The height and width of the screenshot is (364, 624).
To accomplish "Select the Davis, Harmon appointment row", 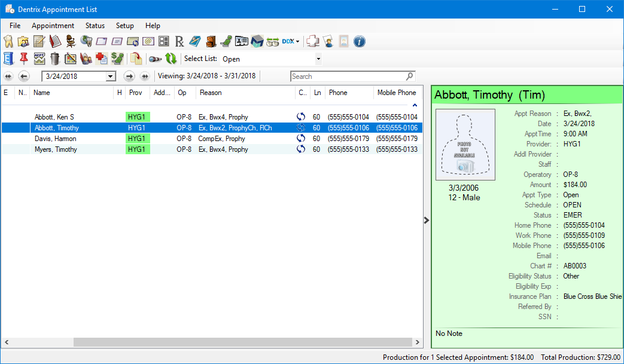I will pyautogui.click(x=55, y=139).
